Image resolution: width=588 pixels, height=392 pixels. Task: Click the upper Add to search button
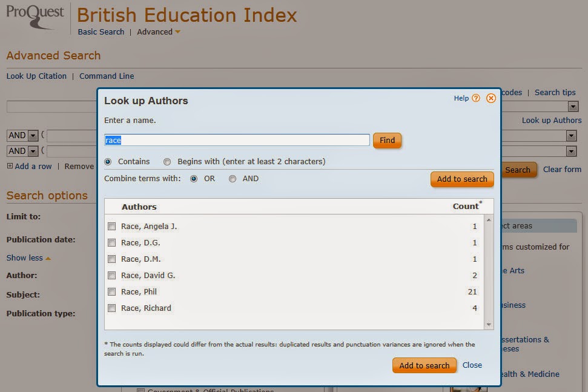[462, 179]
